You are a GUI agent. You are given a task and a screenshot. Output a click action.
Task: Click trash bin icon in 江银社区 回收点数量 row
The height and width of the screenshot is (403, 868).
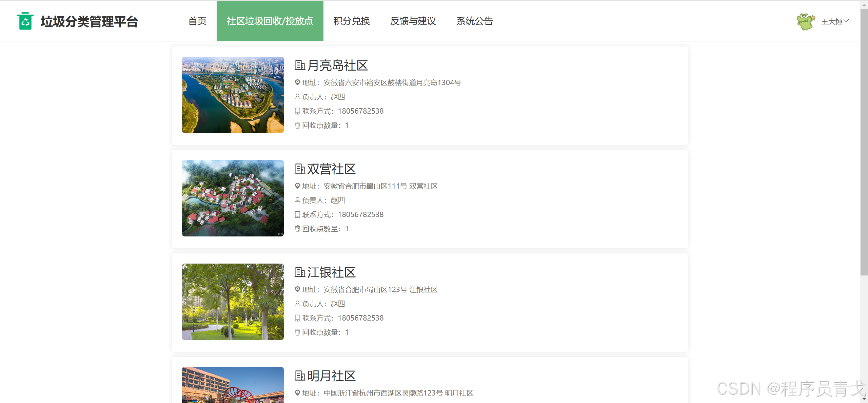297,332
